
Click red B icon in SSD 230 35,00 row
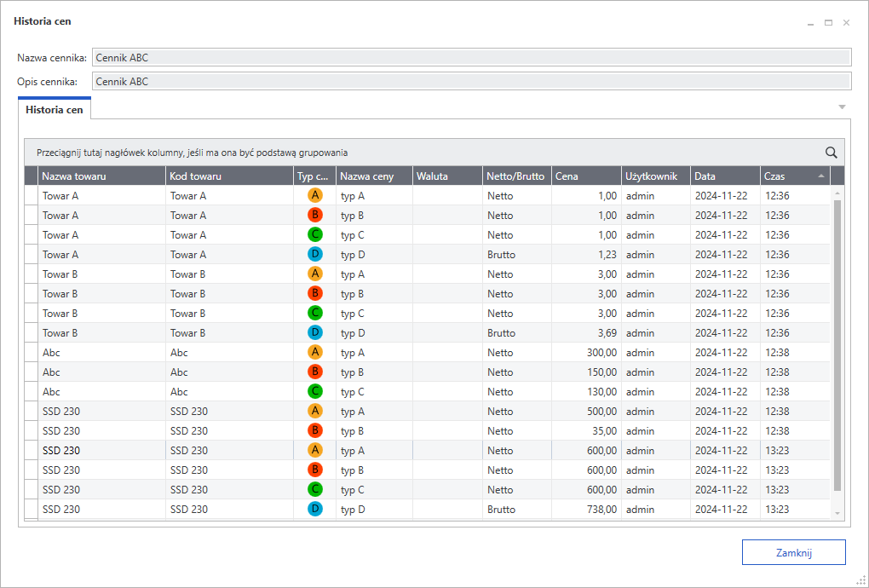pyautogui.click(x=315, y=430)
